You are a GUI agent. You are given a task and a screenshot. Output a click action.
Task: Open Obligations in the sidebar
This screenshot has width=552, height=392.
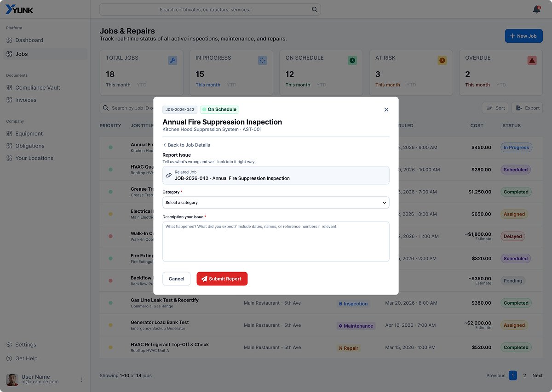pos(45,146)
